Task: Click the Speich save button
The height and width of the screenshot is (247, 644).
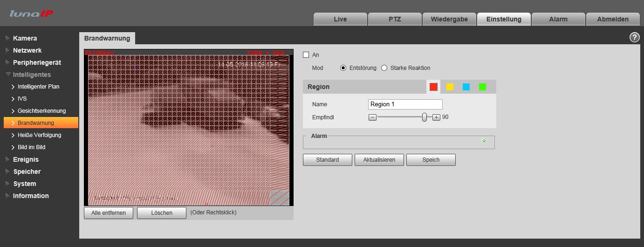Action: pyautogui.click(x=431, y=160)
